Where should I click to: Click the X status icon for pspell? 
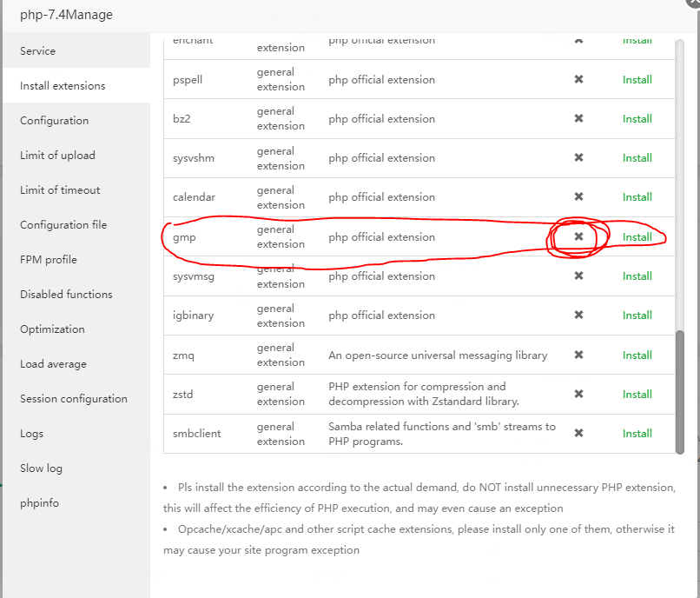pyautogui.click(x=578, y=79)
